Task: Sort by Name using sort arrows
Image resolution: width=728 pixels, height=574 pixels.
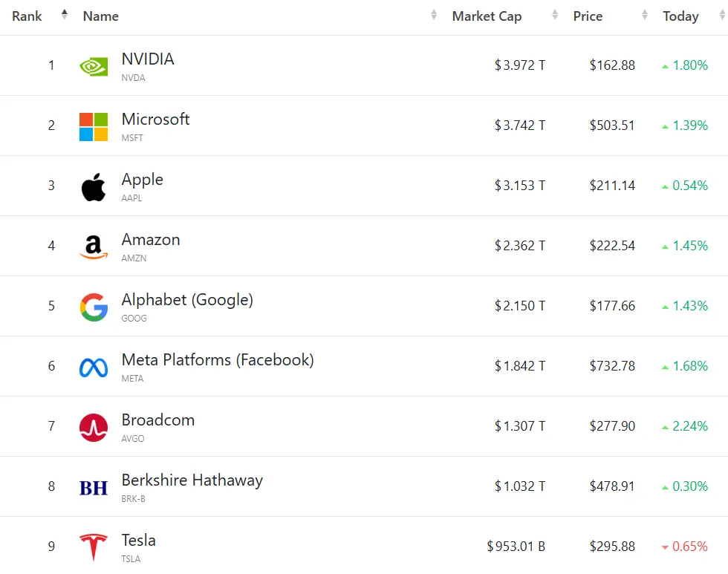Action: (434, 15)
